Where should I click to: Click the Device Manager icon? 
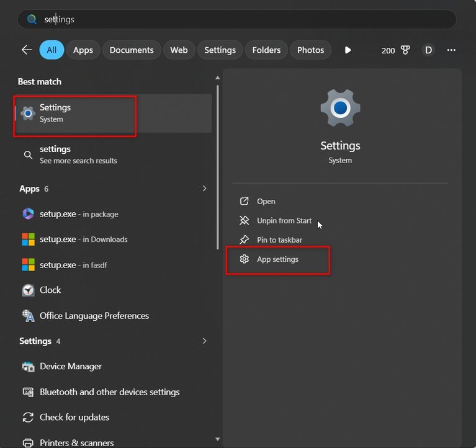pos(28,366)
